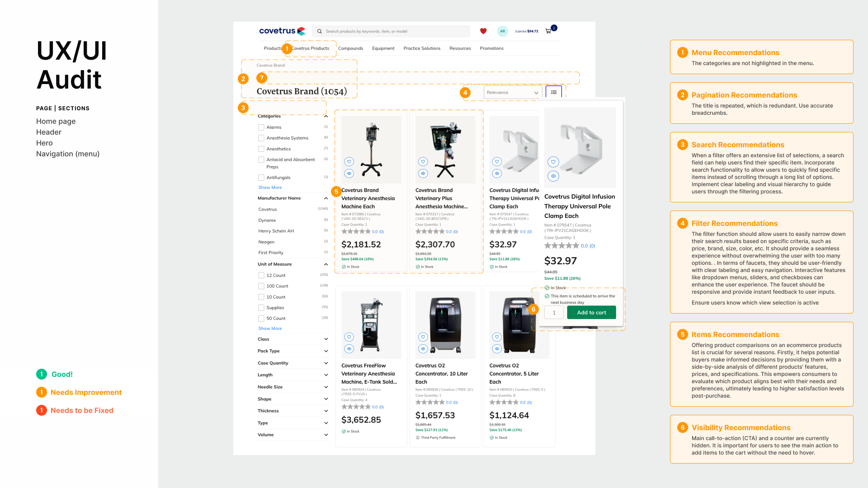Open the Covetrus Products menu
Image resolution: width=868 pixels, height=488 pixels.
pyautogui.click(x=310, y=48)
